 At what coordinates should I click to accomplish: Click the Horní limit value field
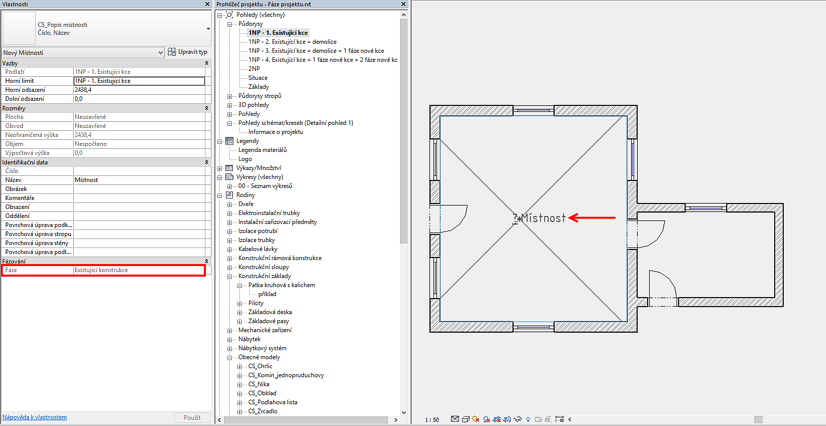pyautogui.click(x=138, y=81)
